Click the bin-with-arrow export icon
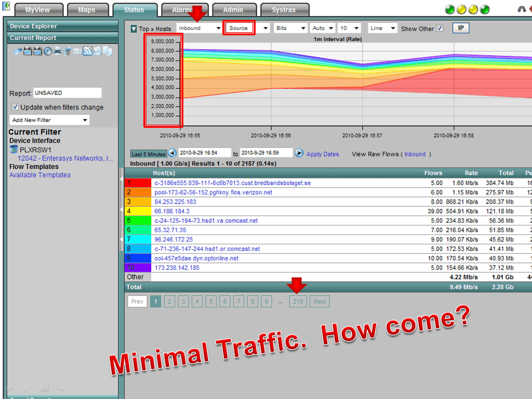Viewport: 532px width, 399px height. [68, 51]
